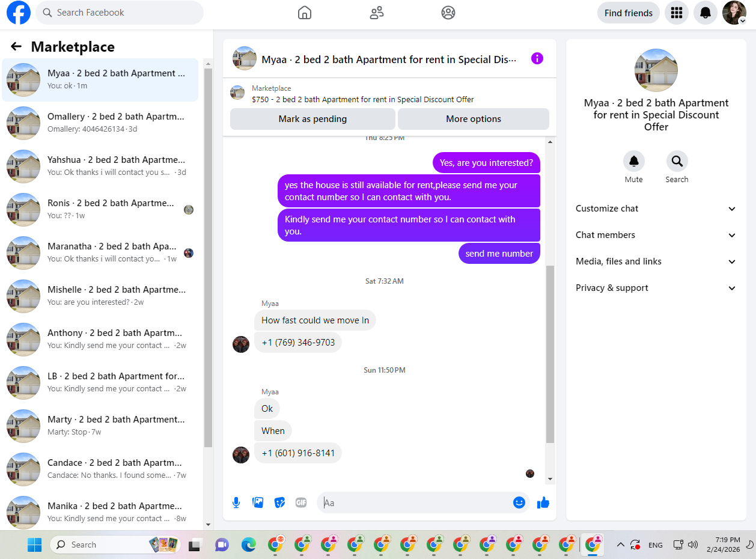Choose a sticker icon

(279, 502)
